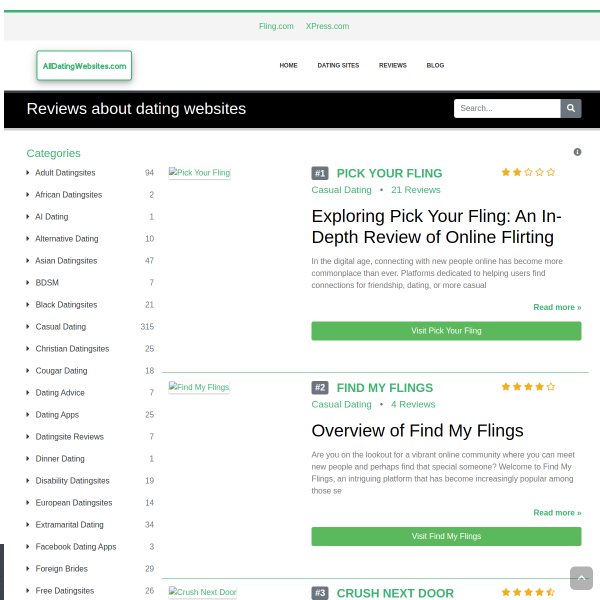Image resolution: width=600 pixels, height=600 pixels.
Task: Click the scroll-to-top arrow button
Action: pos(581,578)
